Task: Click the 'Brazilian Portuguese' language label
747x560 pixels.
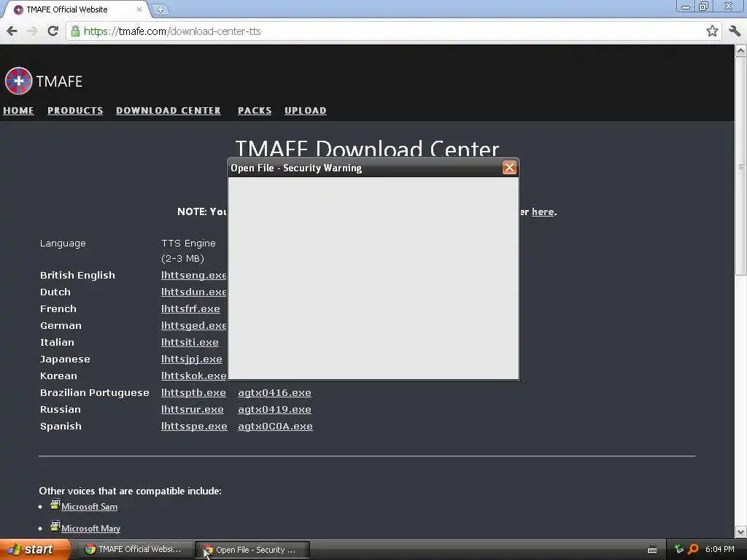Action: click(94, 393)
